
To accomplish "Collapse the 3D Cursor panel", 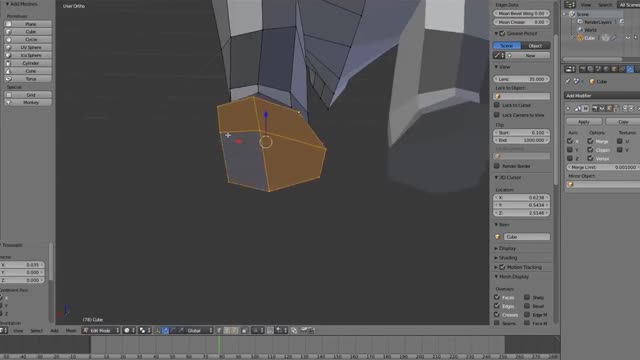I will [496, 178].
